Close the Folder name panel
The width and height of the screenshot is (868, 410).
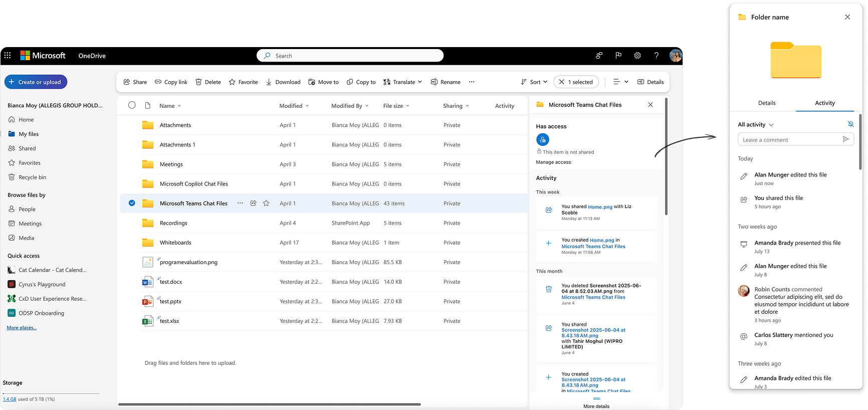coord(847,17)
